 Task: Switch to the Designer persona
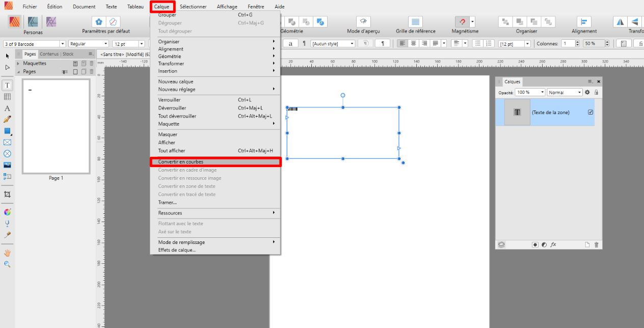point(33,21)
